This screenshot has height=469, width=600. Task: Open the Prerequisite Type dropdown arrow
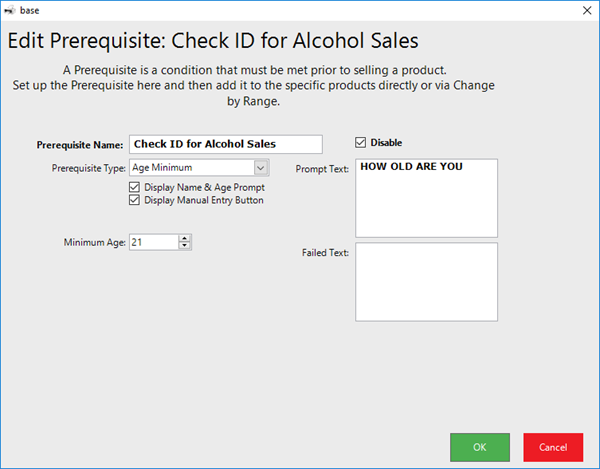pos(261,168)
